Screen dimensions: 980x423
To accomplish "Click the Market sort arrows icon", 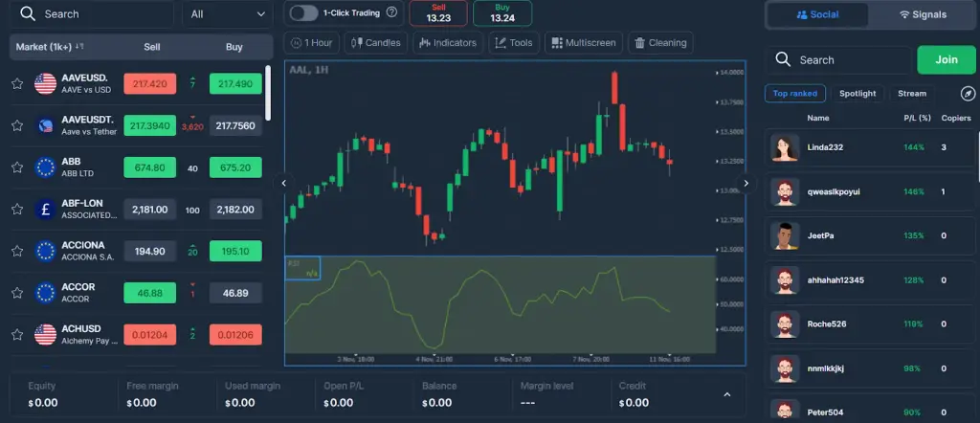I will click(x=79, y=47).
